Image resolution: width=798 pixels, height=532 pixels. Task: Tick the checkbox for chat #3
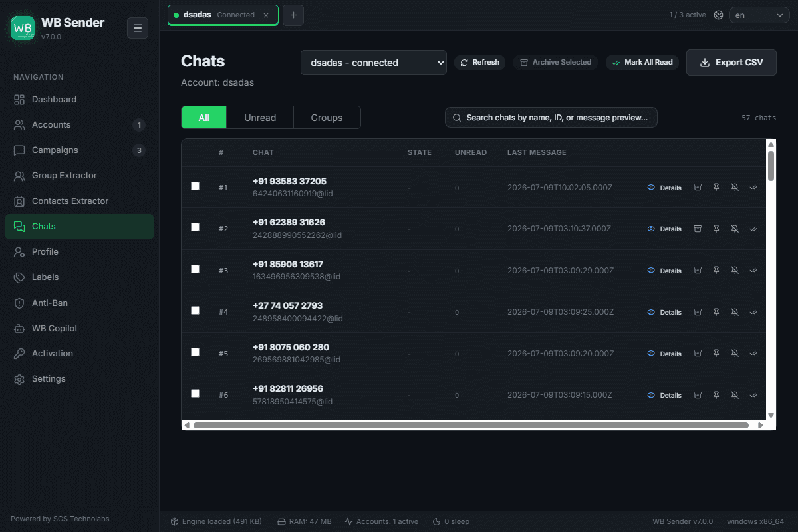[x=195, y=269]
